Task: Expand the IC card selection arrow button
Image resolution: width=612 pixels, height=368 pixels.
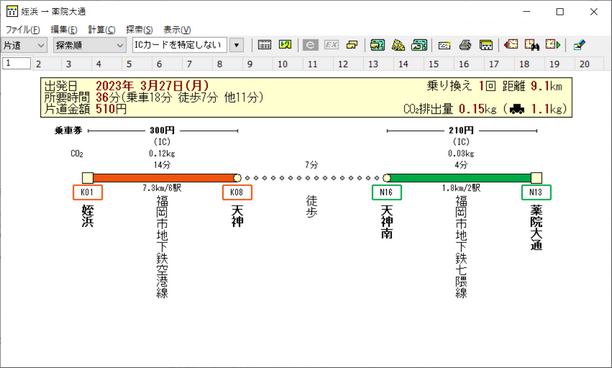Action: 237,45
